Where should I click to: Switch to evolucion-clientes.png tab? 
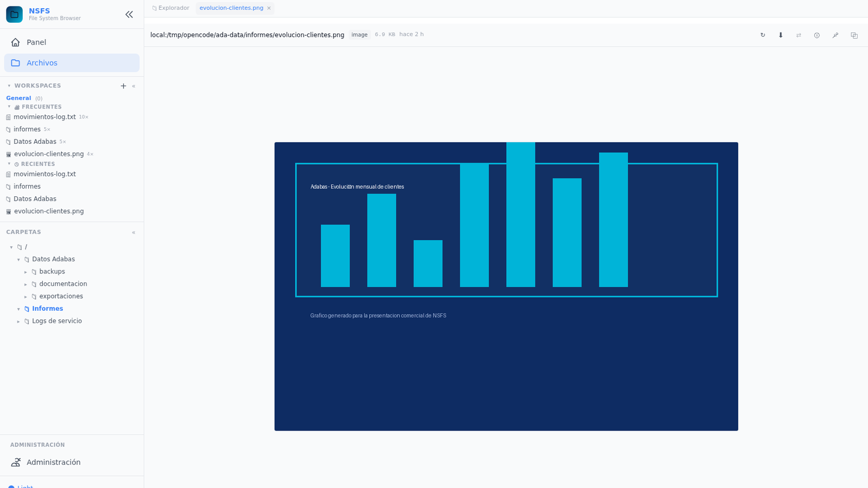[231, 8]
